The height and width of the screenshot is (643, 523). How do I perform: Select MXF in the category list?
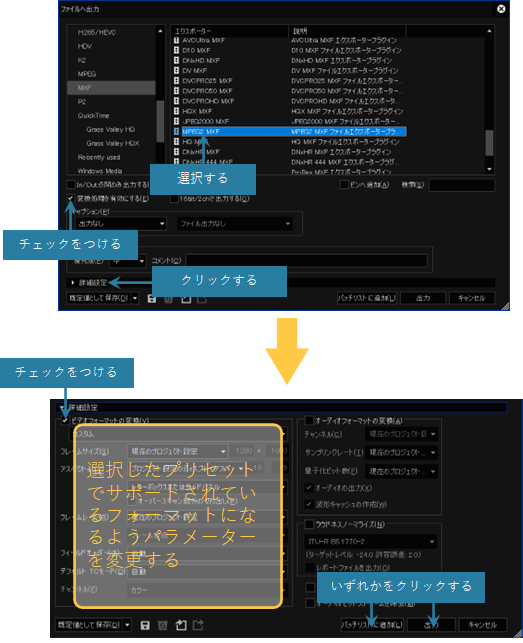click(111, 88)
